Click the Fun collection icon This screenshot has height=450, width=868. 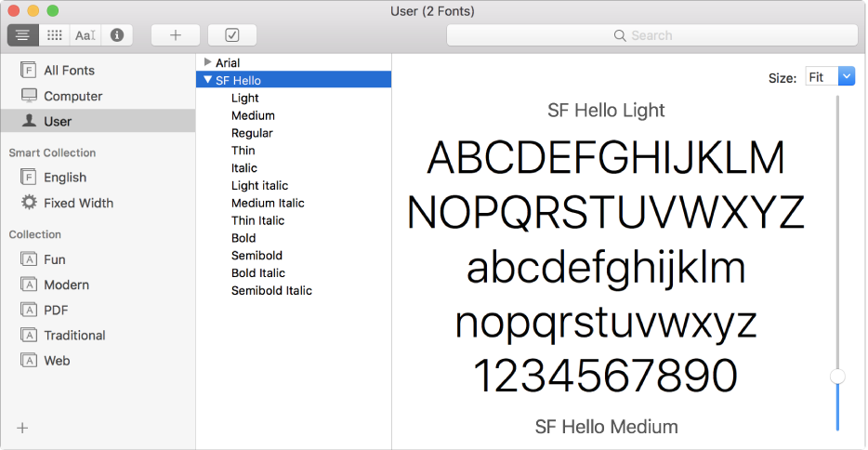(29, 259)
